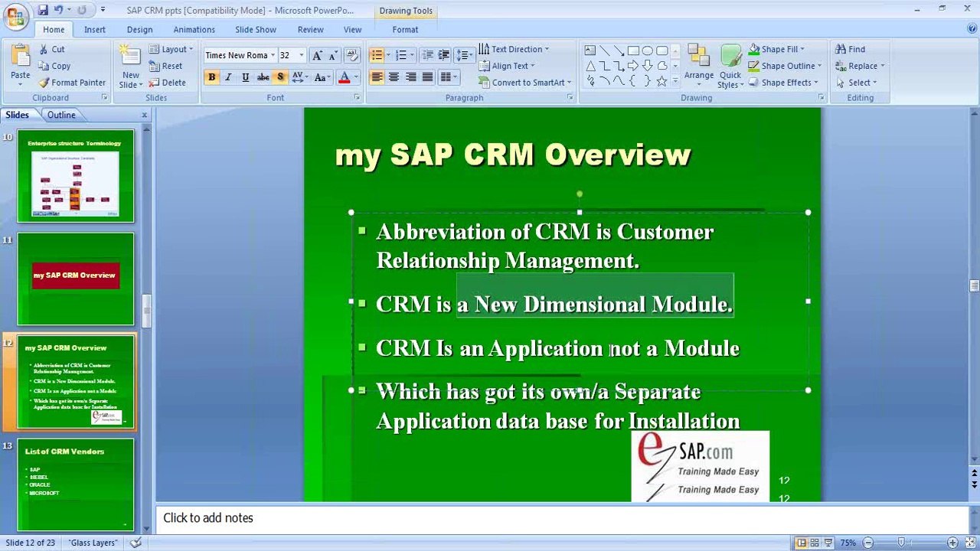Open the font name dropdown
This screenshot has width=980, height=551.
click(x=272, y=55)
